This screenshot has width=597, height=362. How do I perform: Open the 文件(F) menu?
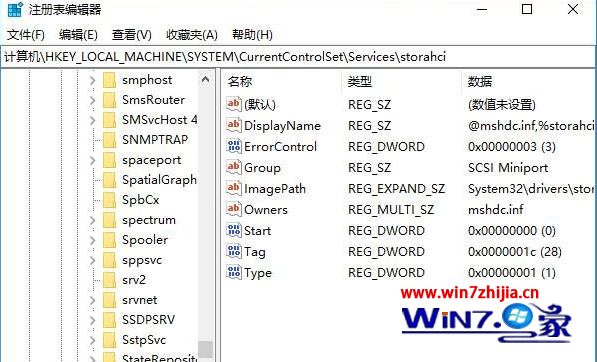point(26,35)
